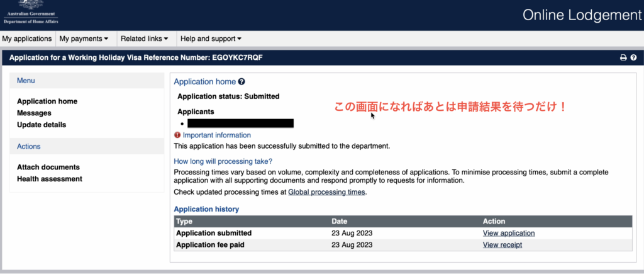Screen dimensions: 644x274
Task: Open Health assessment under Actions
Action: coord(50,179)
